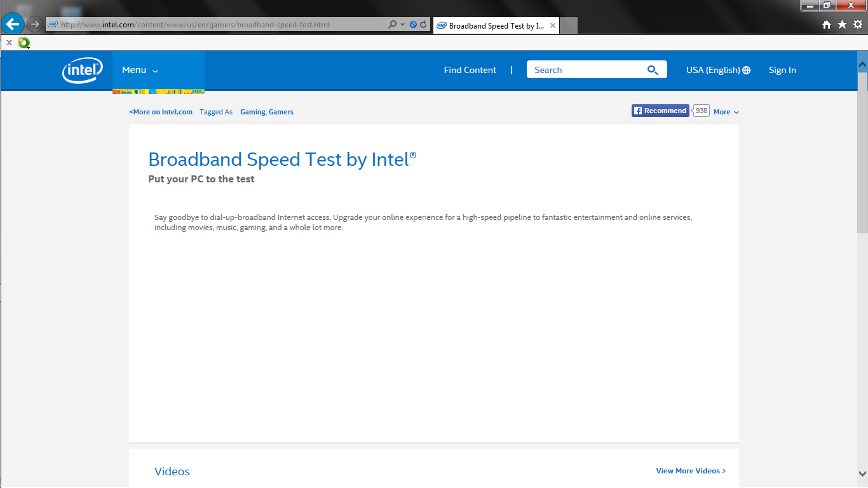
Task: Restore down the Internet Explorer window
Action: point(827,6)
